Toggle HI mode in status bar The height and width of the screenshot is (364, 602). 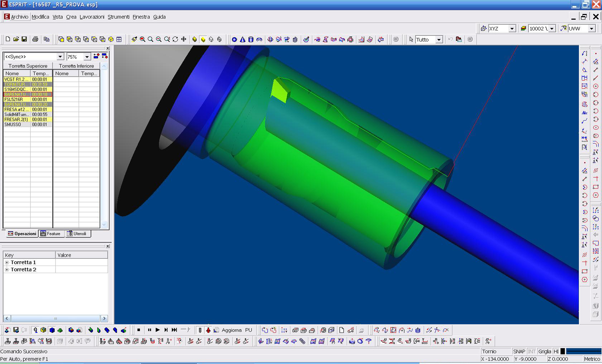pyautogui.click(x=556, y=351)
